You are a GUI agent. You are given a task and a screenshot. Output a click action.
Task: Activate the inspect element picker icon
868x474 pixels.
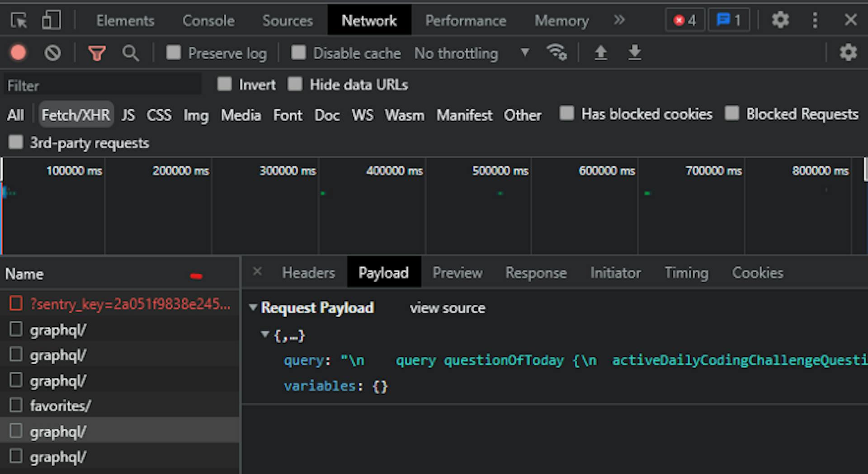[x=19, y=20]
